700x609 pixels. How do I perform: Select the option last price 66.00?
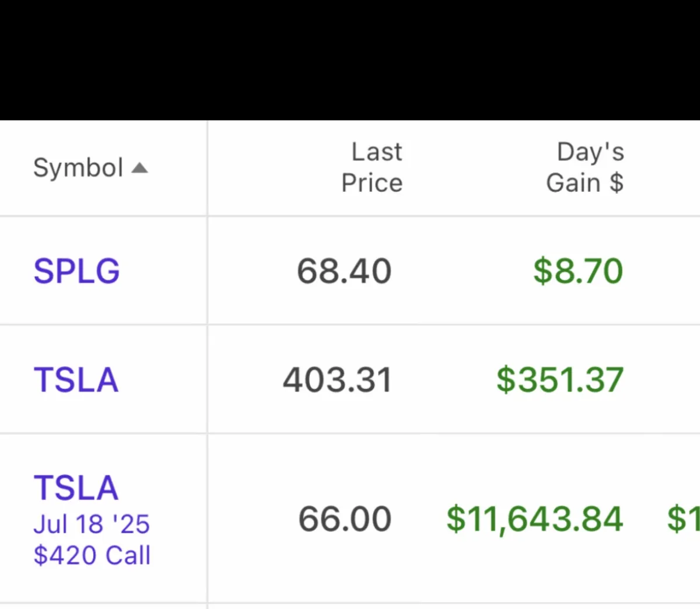[x=345, y=519]
